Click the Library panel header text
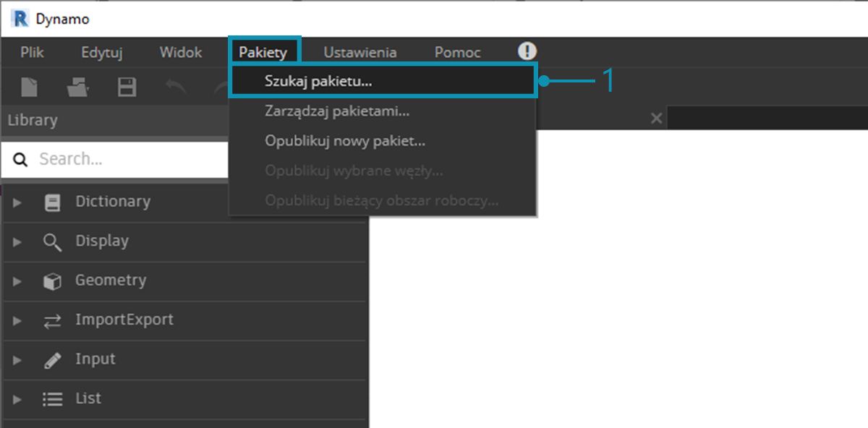 33,120
